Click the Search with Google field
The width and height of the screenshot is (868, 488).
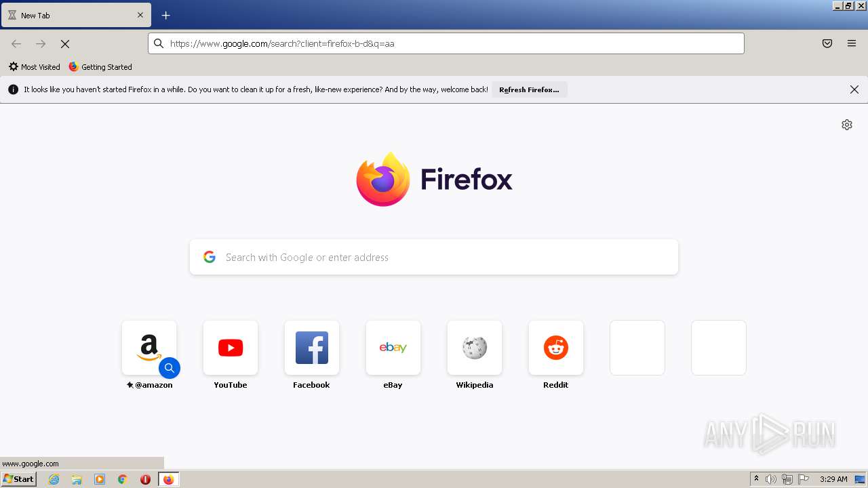coord(434,257)
